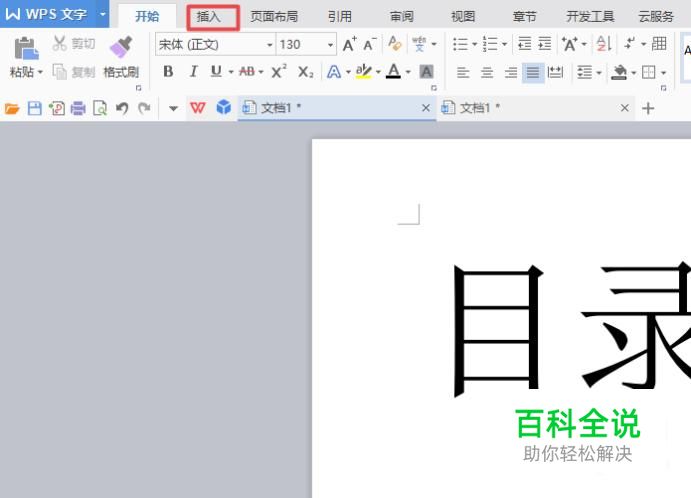Click the line spacing icon
The height and width of the screenshot is (498, 691).
[x=585, y=72]
